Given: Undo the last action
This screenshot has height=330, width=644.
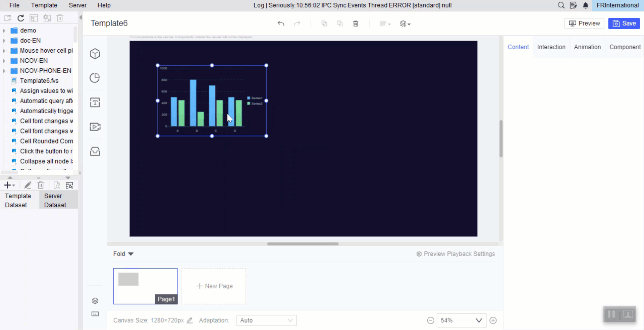Looking at the screenshot, I should pyautogui.click(x=281, y=23).
